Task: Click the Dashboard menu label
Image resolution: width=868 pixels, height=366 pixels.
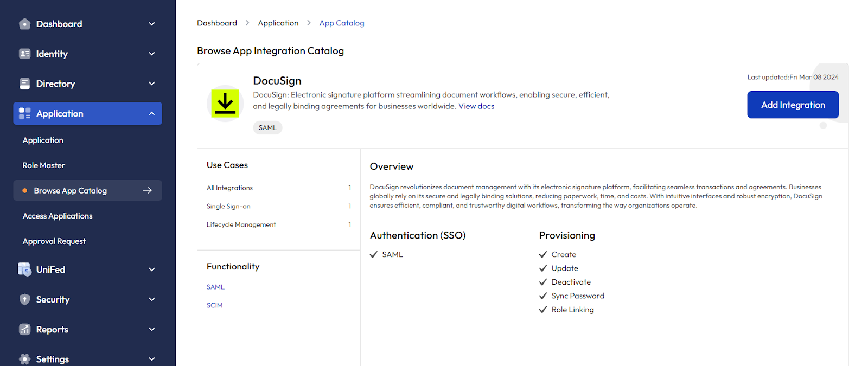Action: pyautogui.click(x=59, y=24)
